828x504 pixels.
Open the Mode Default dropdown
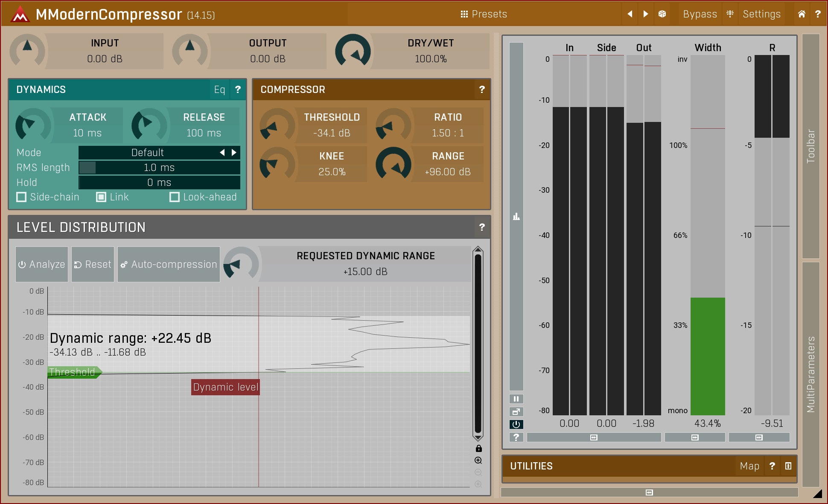coord(147,153)
